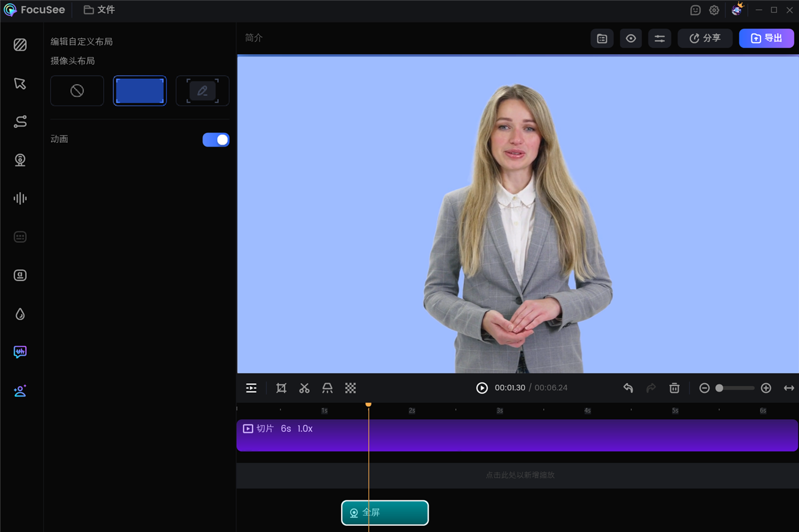Open the adjustment sliders settings button
Screen dimensions: 799x532
click(660, 38)
